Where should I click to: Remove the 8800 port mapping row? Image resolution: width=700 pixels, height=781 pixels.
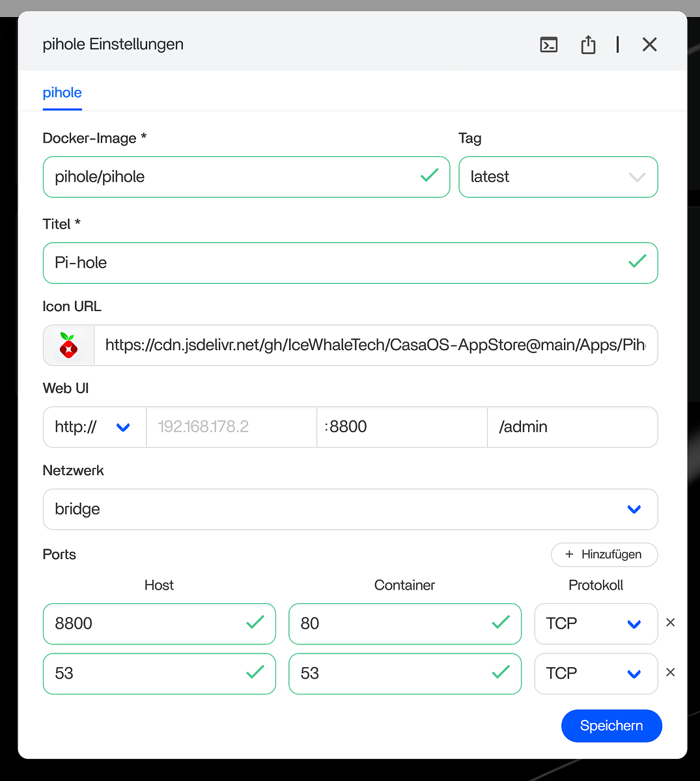[x=670, y=623]
